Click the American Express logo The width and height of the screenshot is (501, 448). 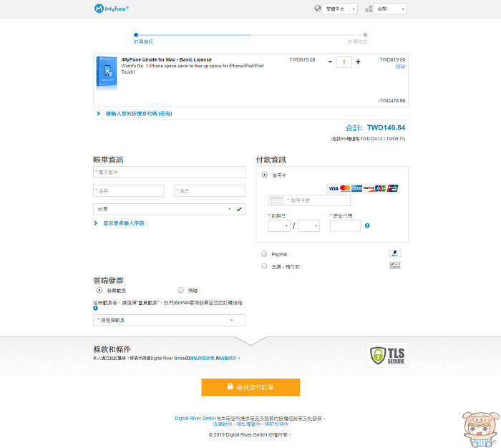click(356, 188)
